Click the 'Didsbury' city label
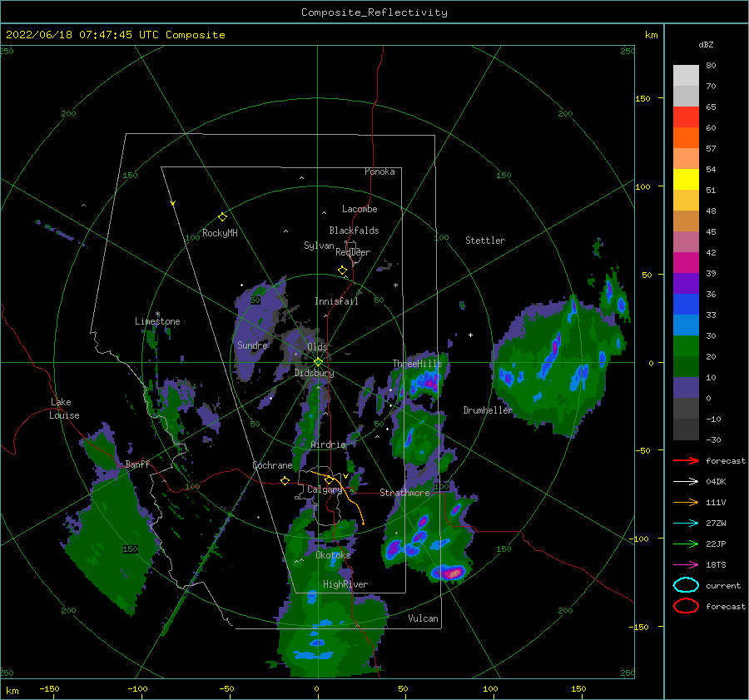 pyautogui.click(x=314, y=373)
